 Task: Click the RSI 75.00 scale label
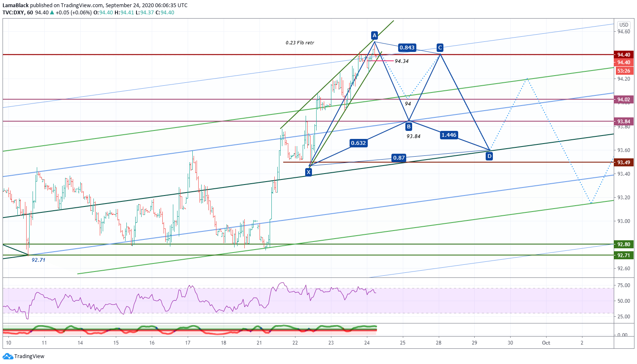tap(624, 286)
